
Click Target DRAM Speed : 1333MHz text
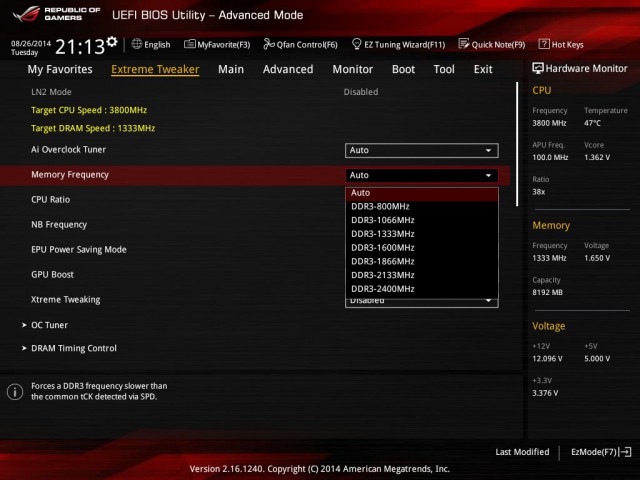click(93, 128)
